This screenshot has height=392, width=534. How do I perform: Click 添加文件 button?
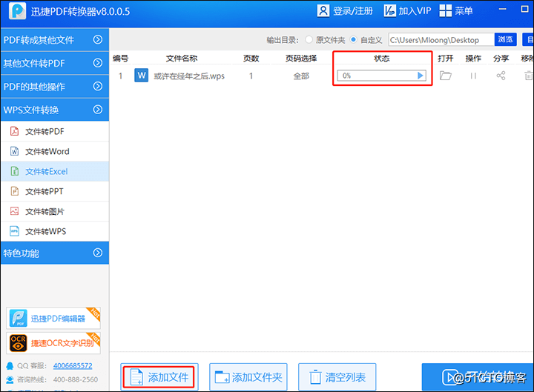pyautogui.click(x=159, y=377)
